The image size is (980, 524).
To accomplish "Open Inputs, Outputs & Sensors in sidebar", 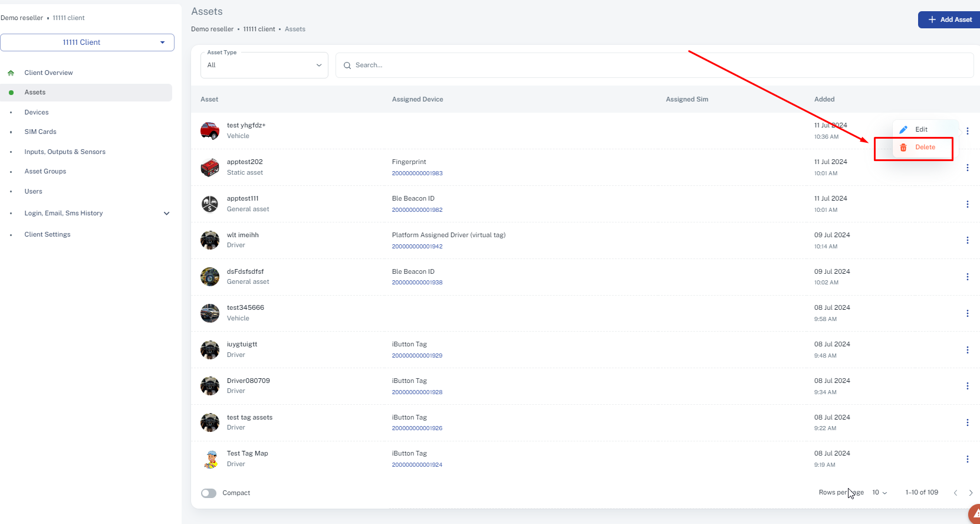I will click(x=65, y=152).
